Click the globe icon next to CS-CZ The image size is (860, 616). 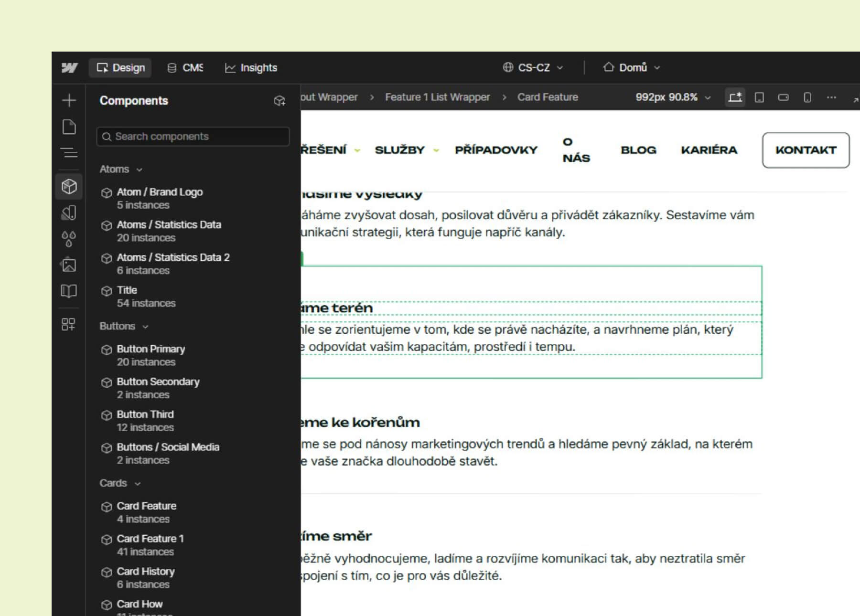click(x=508, y=67)
